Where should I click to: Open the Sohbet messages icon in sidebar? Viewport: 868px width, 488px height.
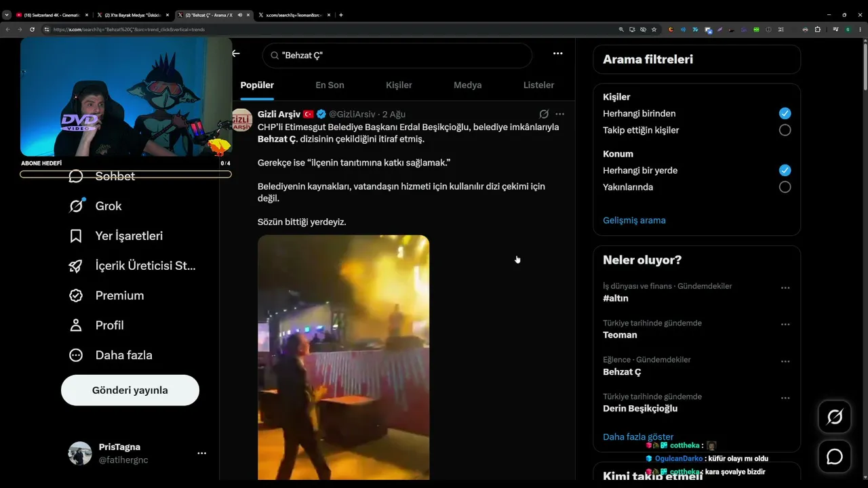76,176
